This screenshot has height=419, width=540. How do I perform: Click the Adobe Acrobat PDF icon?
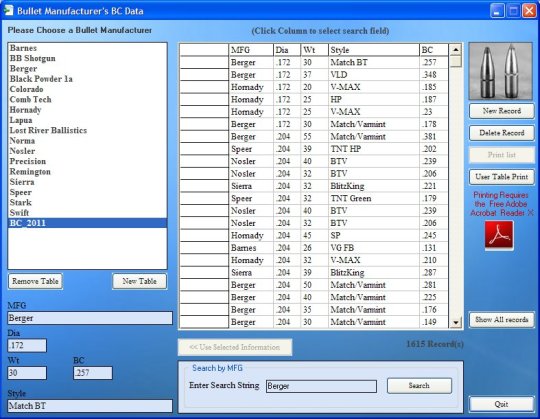pyautogui.click(x=499, y=235)
